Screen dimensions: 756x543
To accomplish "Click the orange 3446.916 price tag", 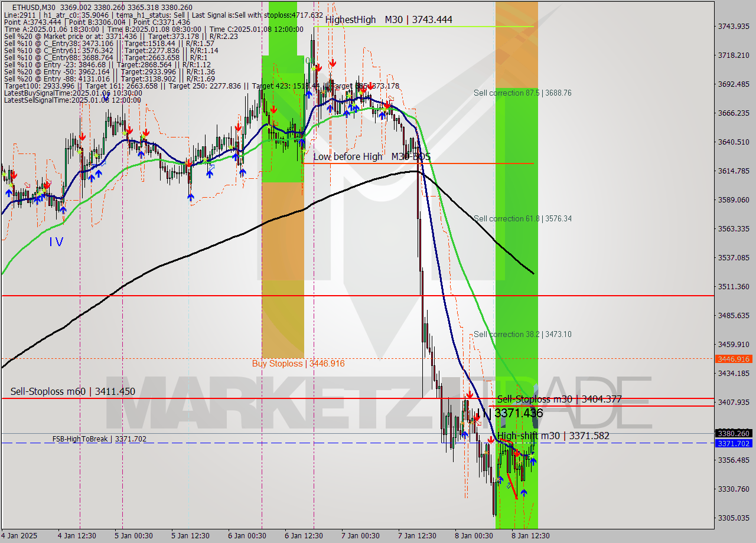I will tap(732, 359).
